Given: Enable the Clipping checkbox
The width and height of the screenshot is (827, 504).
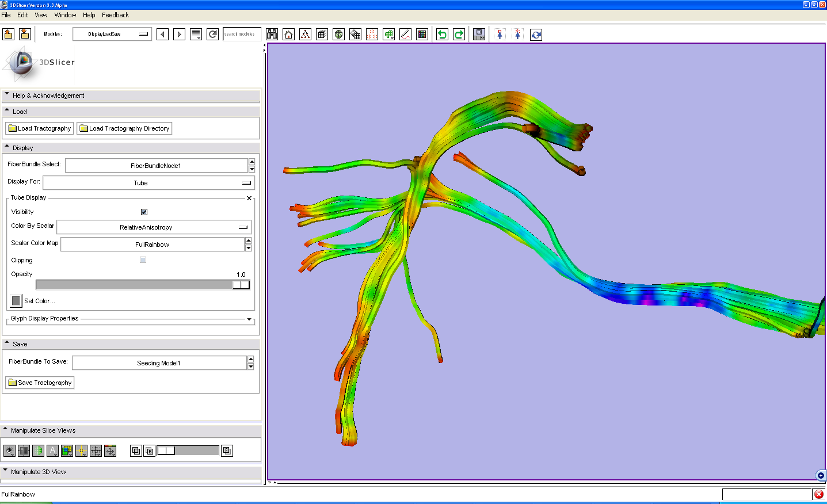Looking at the screenshot, I should [x=143, y=260].
